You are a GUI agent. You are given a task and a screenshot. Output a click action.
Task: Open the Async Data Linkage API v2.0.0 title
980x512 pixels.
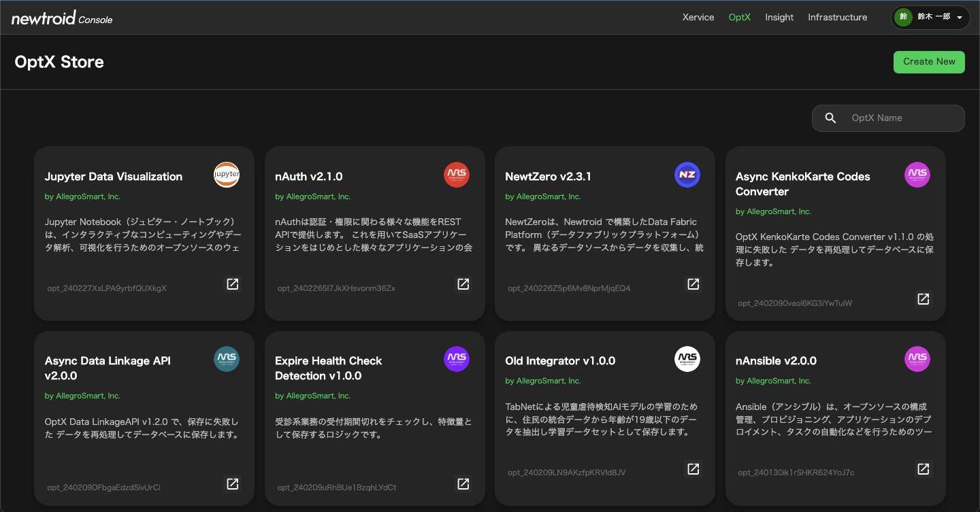(108, 368)
